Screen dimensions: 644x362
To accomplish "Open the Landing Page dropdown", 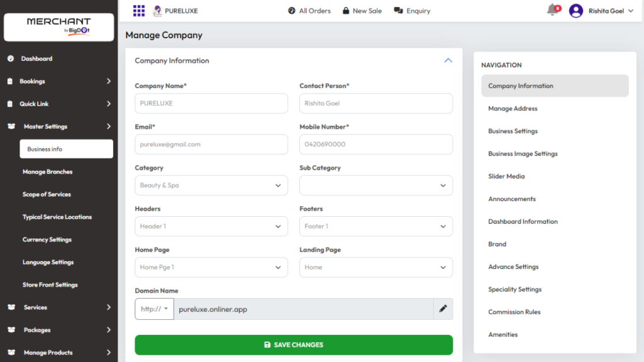I will point(375,267).
